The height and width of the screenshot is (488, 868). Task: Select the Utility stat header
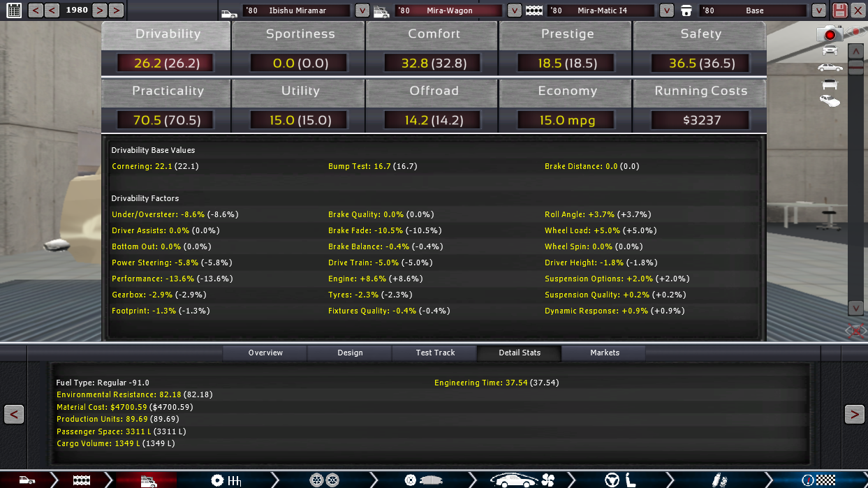pos(300,91)
